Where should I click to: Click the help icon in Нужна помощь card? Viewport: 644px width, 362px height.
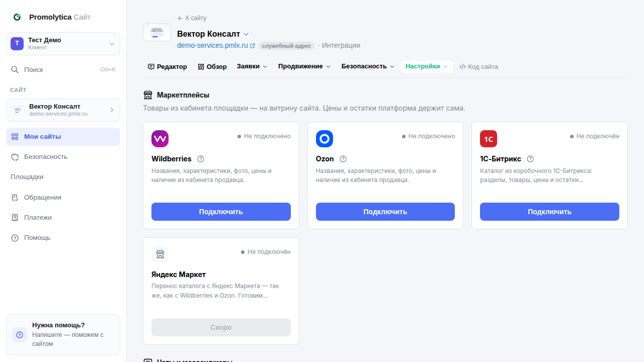(x=20, y=335)
